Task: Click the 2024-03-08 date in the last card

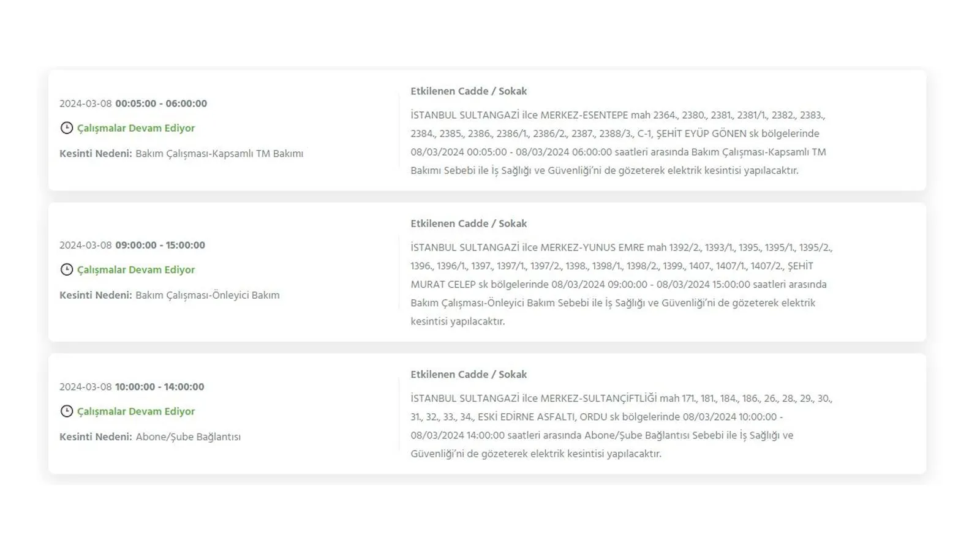Action: 86,387
